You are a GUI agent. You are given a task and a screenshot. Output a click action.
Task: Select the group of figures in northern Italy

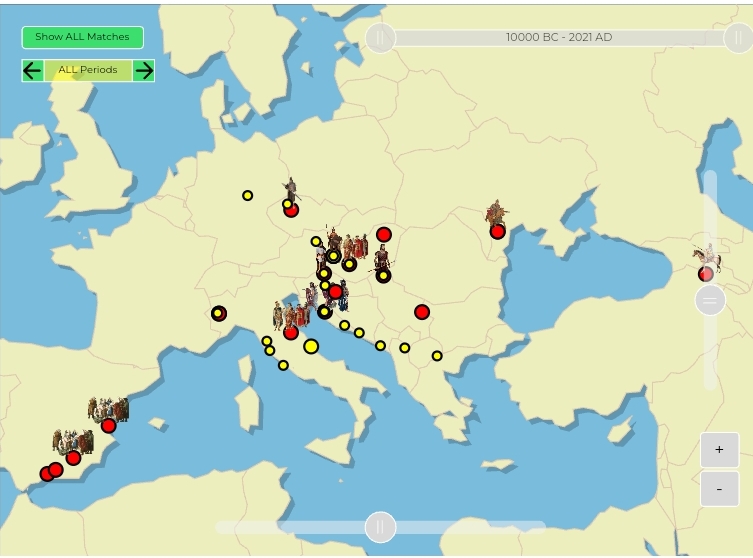[291, 315]
